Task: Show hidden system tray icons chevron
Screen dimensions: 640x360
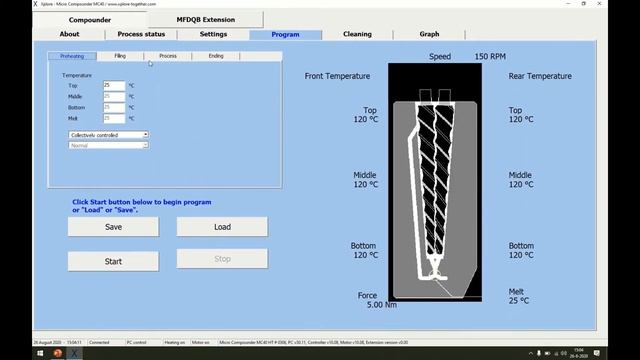Action: click(x=531, y=353)
